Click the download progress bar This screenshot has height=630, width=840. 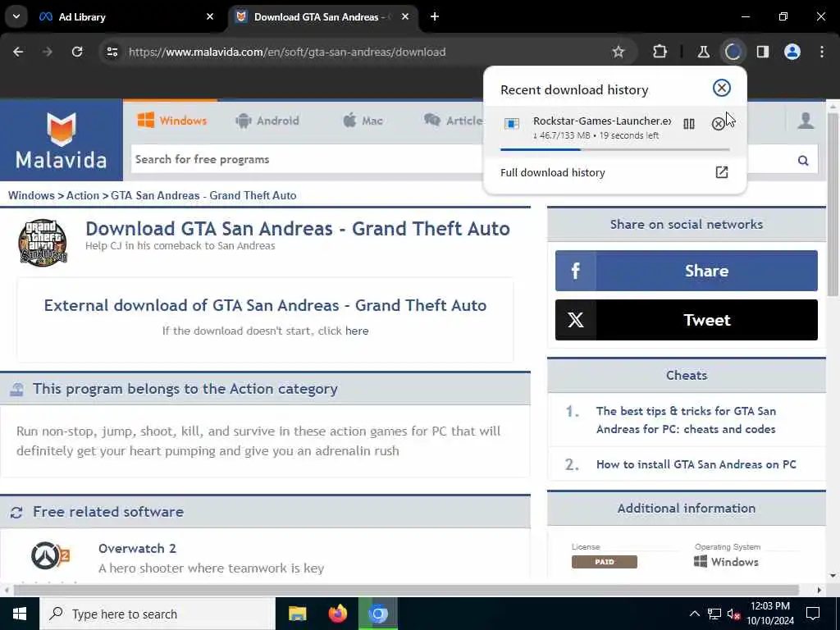point(614,149)
